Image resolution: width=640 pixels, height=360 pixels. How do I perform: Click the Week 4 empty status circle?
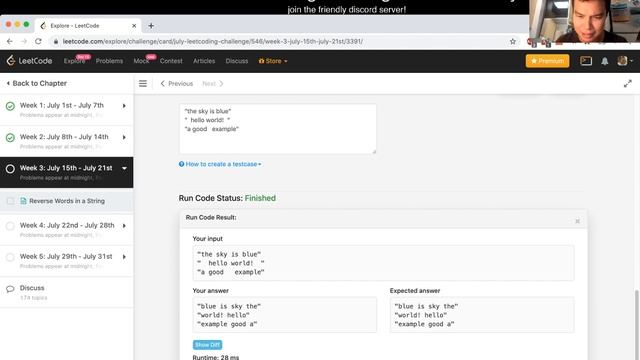[10, 226]
